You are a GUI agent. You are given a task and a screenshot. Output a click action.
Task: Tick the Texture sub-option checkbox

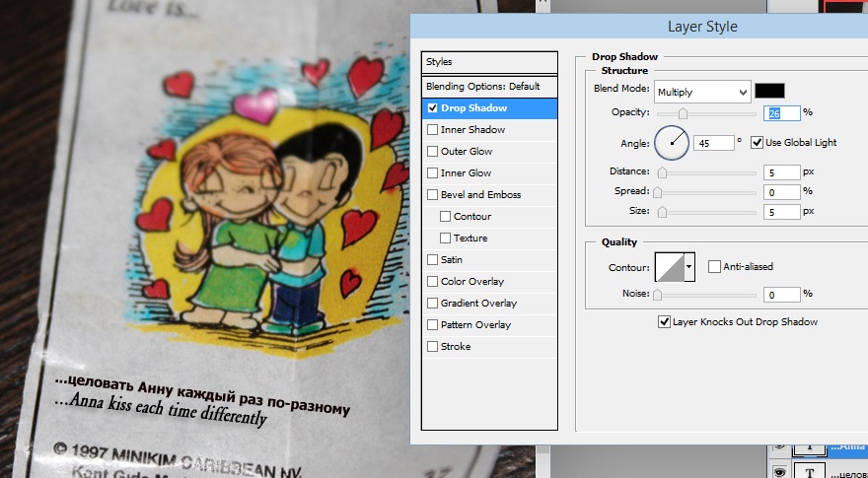pyautogui.click(x=445, y=238)
